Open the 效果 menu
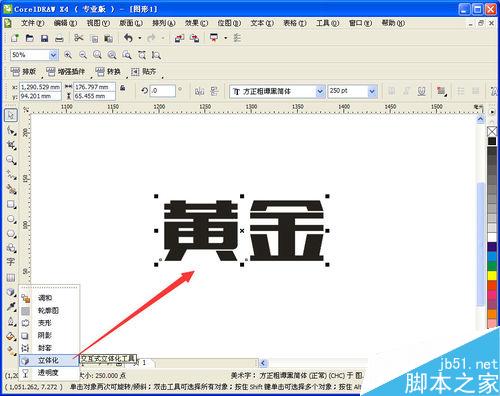500x396 pixels. point(196,23)
